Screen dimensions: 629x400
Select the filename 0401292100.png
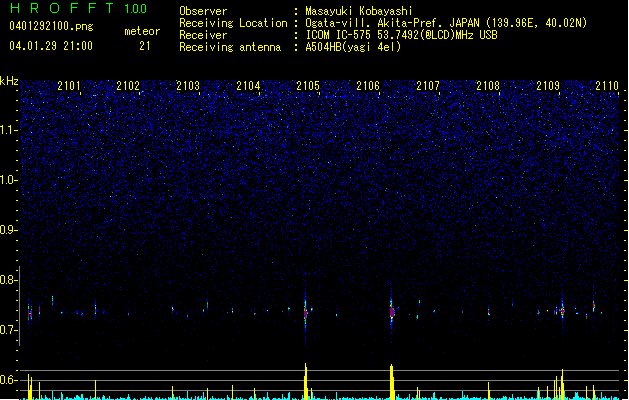point(51,26)
